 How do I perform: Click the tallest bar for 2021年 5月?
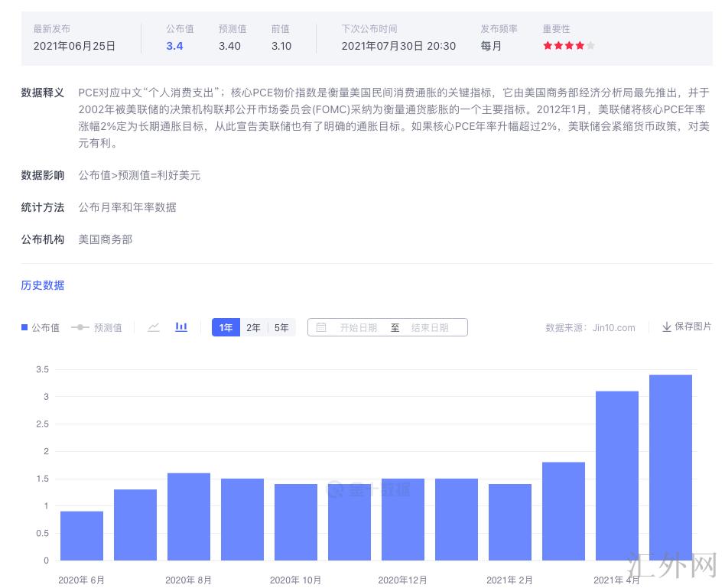point(671,466)
